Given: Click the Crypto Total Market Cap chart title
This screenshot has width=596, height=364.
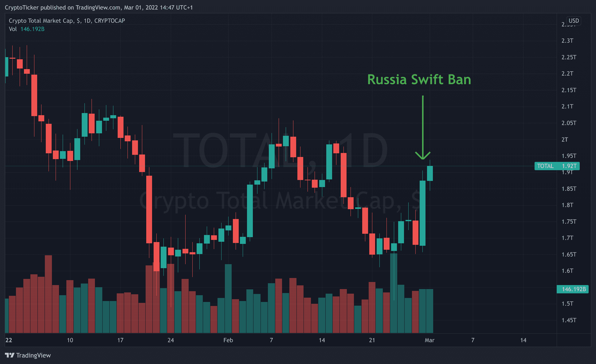Looking at the screenshot, I should 67,21.
